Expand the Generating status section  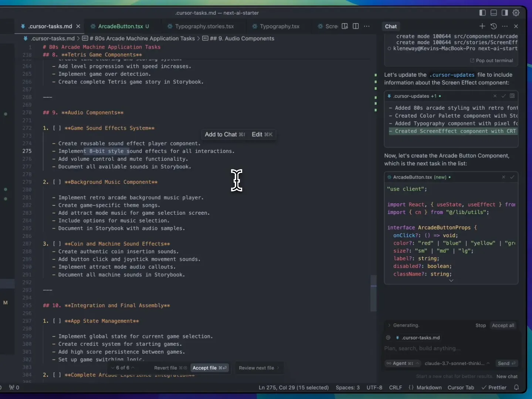(x=403, y=325)
